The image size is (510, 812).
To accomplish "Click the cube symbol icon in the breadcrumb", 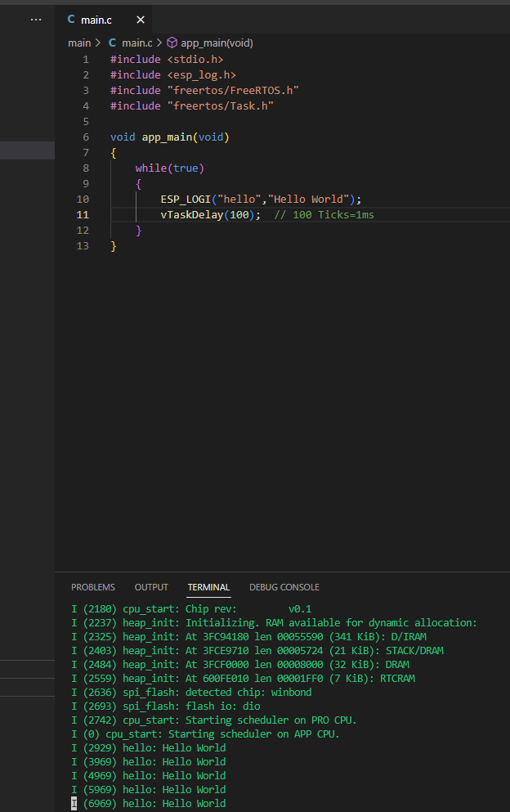I will 172,43.
